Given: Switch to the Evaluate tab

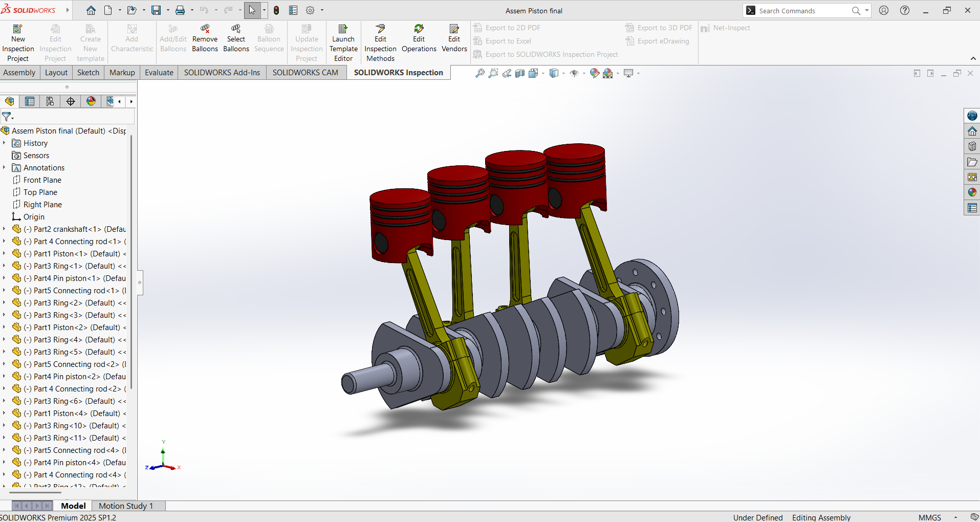Looking at the screenshot, I should click(159, 73).
